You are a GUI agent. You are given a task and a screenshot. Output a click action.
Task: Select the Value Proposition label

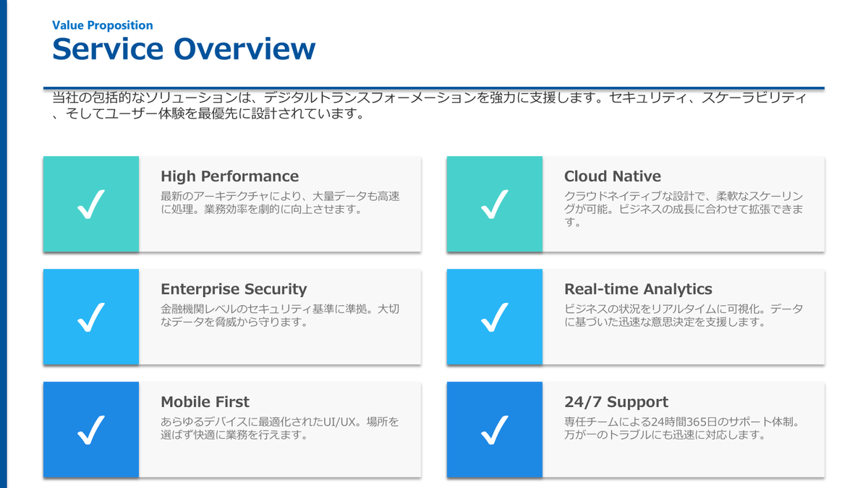[x=102, y=25]
